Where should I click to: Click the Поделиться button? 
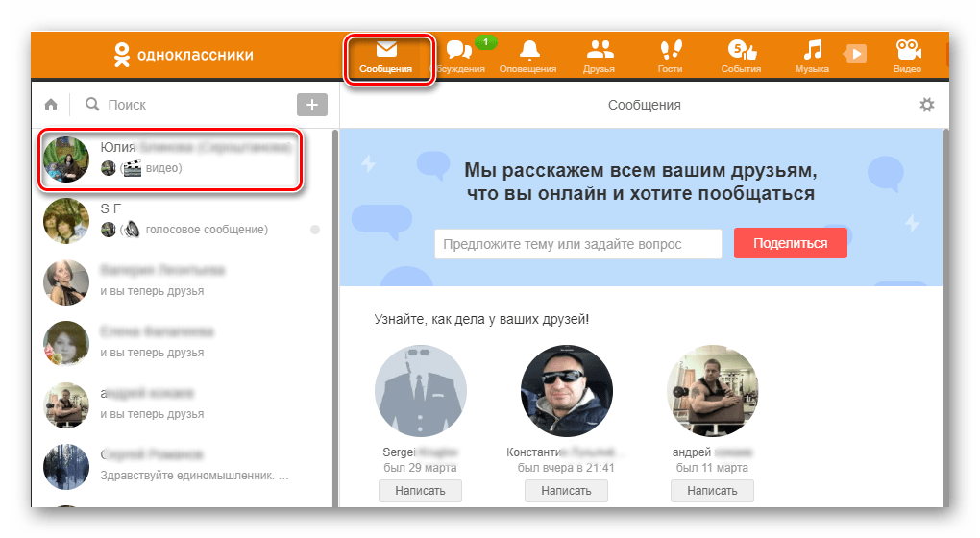click(791, 243)
